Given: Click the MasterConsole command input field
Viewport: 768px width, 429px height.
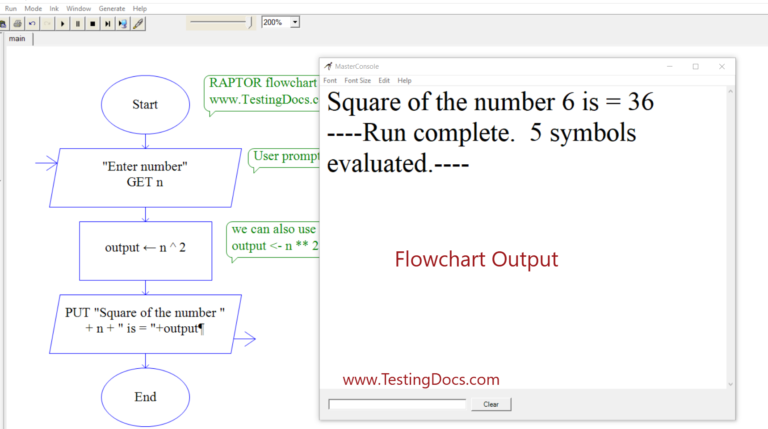Looking at the screenshot, I should pos(397,404).
